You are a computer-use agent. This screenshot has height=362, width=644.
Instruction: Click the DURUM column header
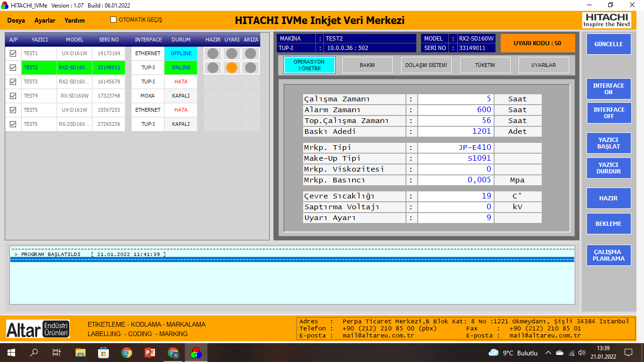181,40
